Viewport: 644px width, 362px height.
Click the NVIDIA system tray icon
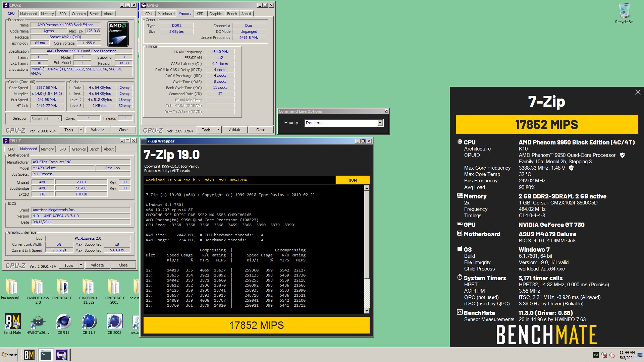(596, 355)
